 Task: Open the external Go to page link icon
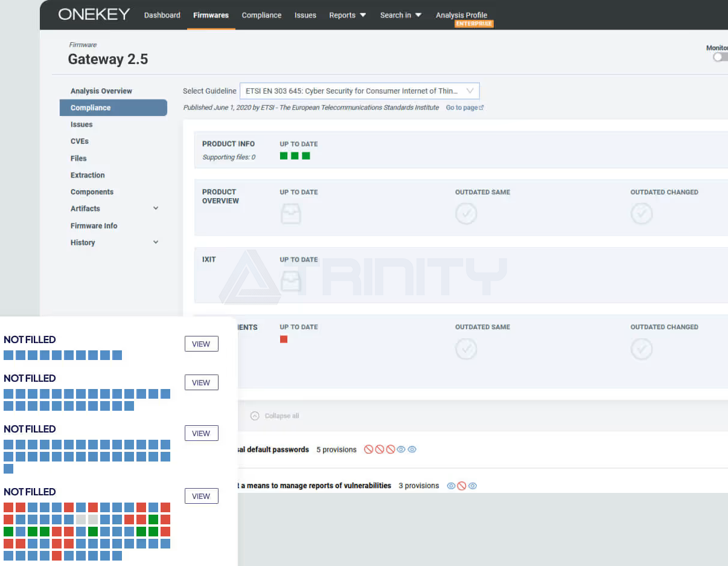(x=481, y=108)
